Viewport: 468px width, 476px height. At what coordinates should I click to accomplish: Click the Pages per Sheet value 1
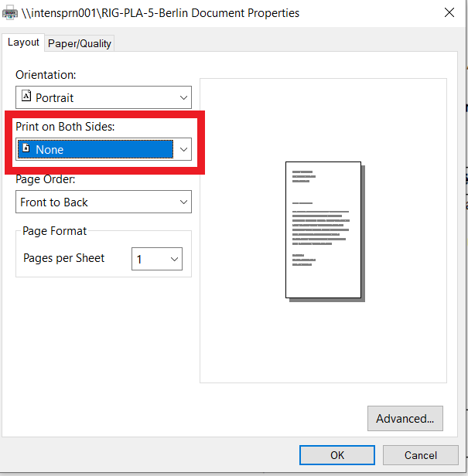coord(139,260)
